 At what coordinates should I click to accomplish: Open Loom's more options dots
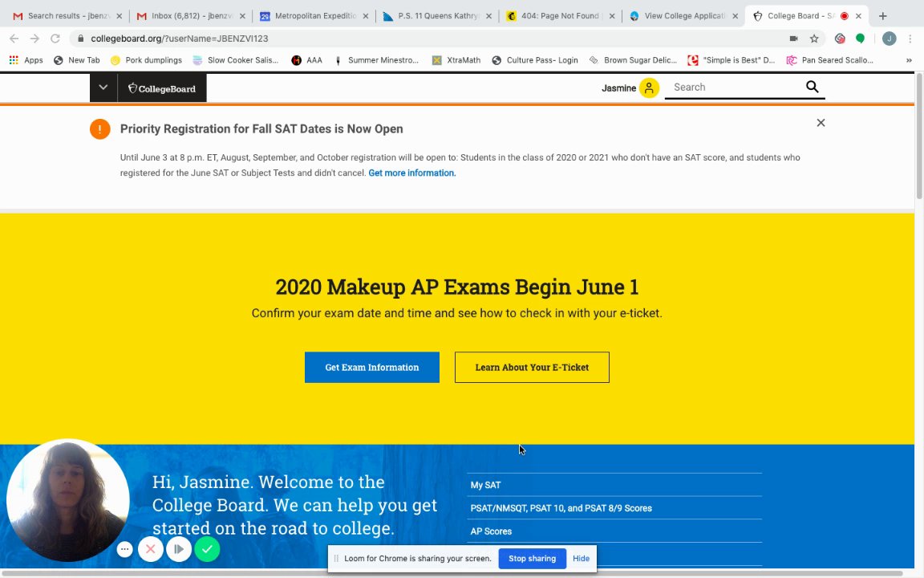click(124, 549)
